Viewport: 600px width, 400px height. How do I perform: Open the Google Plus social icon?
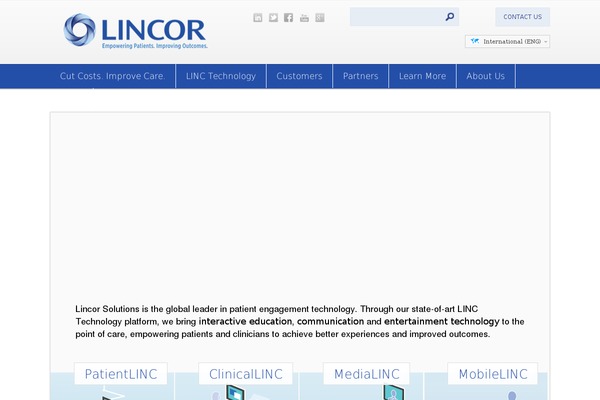pos(320,18)
